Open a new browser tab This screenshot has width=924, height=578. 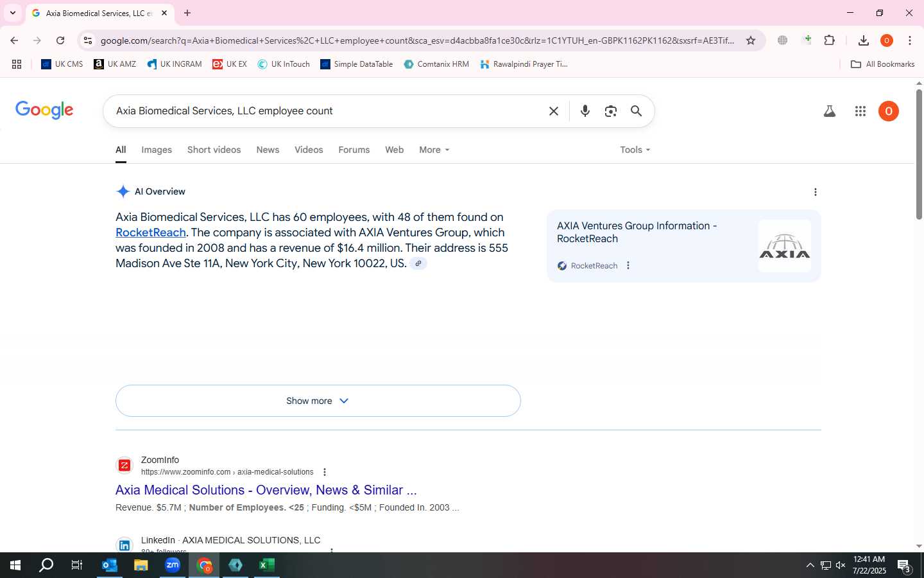[187, 13]
